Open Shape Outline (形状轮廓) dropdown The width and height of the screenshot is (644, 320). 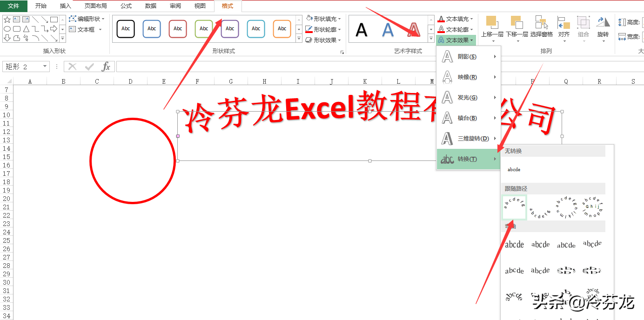coord(323,29)
